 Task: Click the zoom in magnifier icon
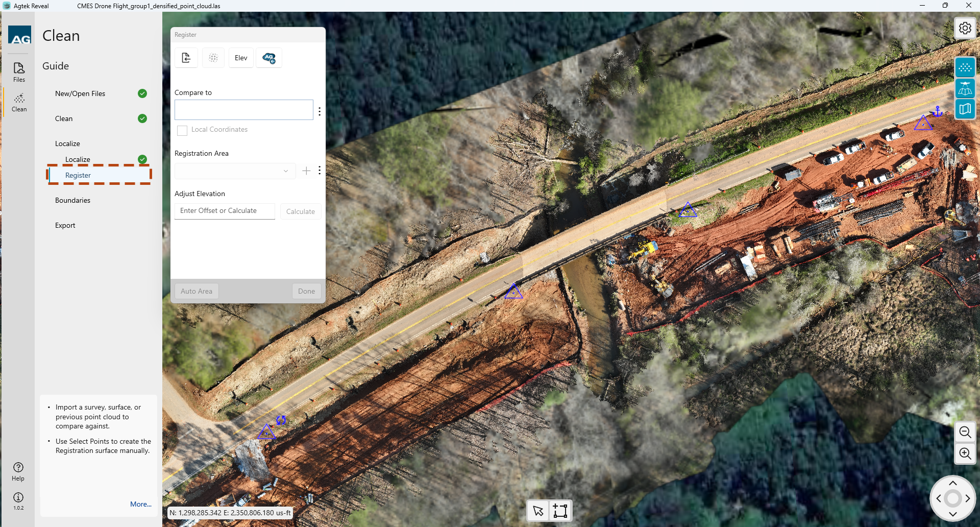coord(965,453)
